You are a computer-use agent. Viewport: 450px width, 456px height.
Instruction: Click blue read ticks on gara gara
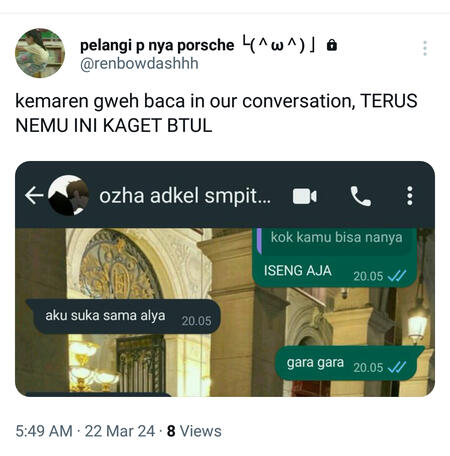pyautogui.click(x=397, y=367)
